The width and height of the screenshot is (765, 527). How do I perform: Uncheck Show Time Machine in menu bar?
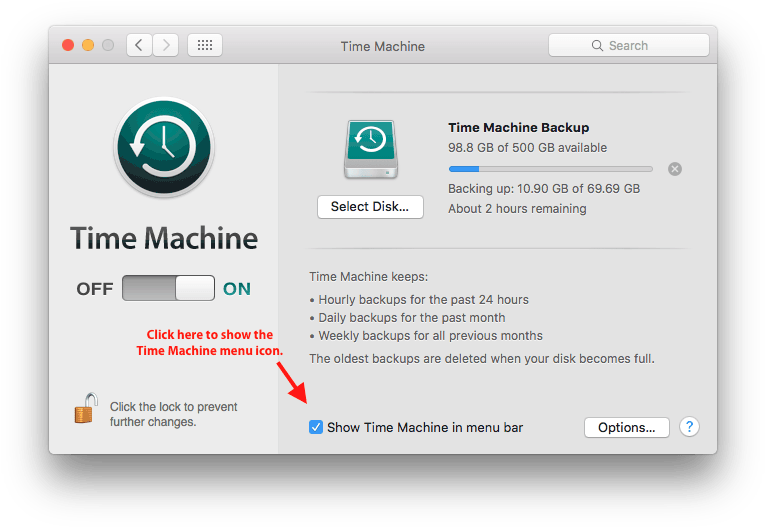coord(316,427)
